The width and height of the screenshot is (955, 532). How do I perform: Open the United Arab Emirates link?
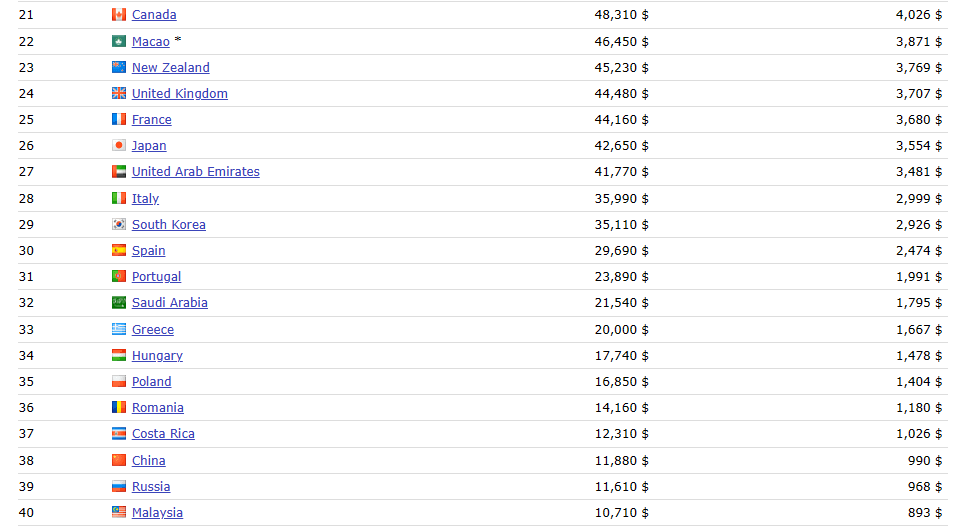(195, 172)
